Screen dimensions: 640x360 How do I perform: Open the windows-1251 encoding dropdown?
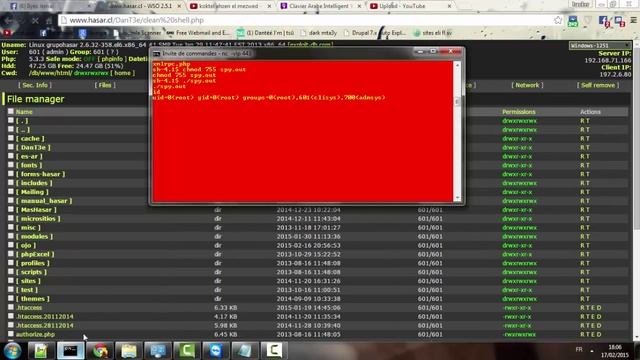point(600,45)
